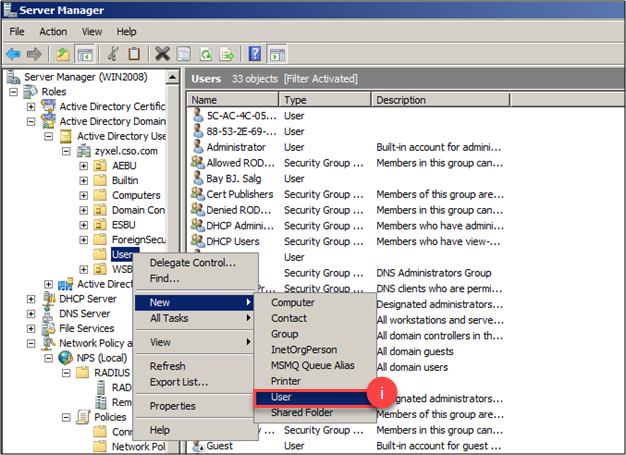Viewport: 626px width, 455px height.
Task: Expand the ESBU folder node
Action: (83, 225)
